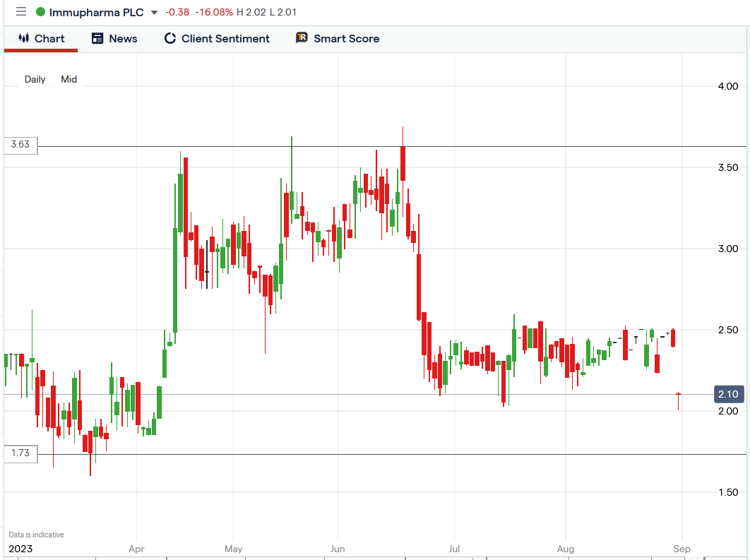The width and height of the screenshot is (750, 560).
Task: Click the 2.10 current price marker
Action: (x=729, y=394)
